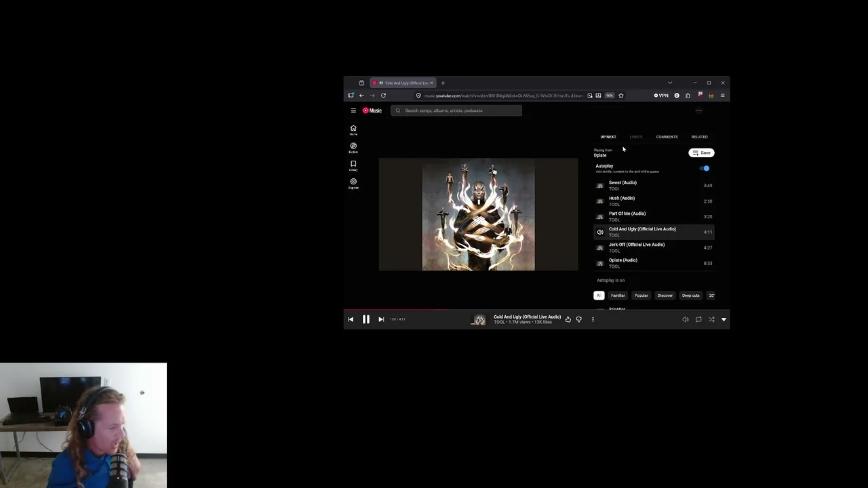868x488 pixels.
Task: Open the browser application hamburger menu
Action: pyautogui.click(x=723, y=96)
